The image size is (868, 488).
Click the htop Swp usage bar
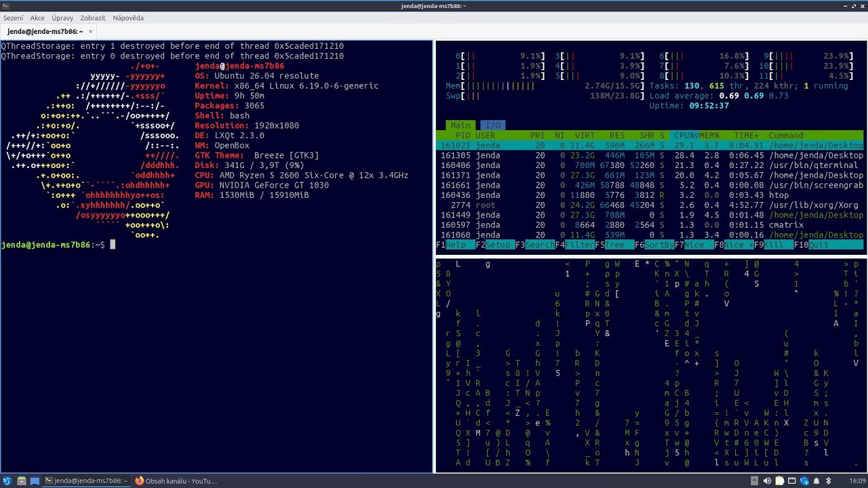(x=545, y=96)
